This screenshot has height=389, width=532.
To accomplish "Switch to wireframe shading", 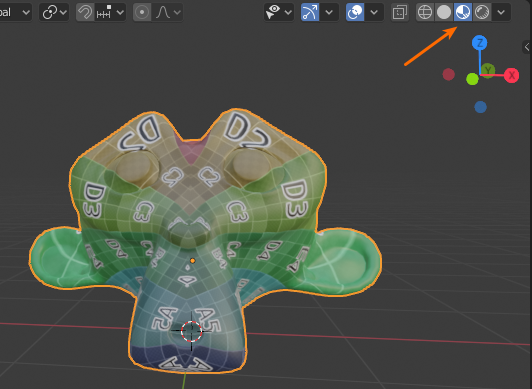I will tap(425, 13).
